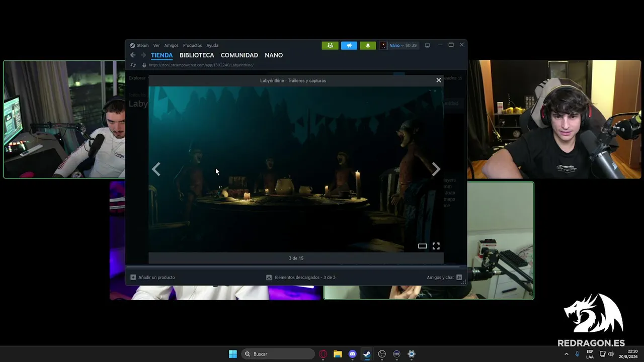Open the green friends activity button
644x362 pixels.
click(330, 45)
